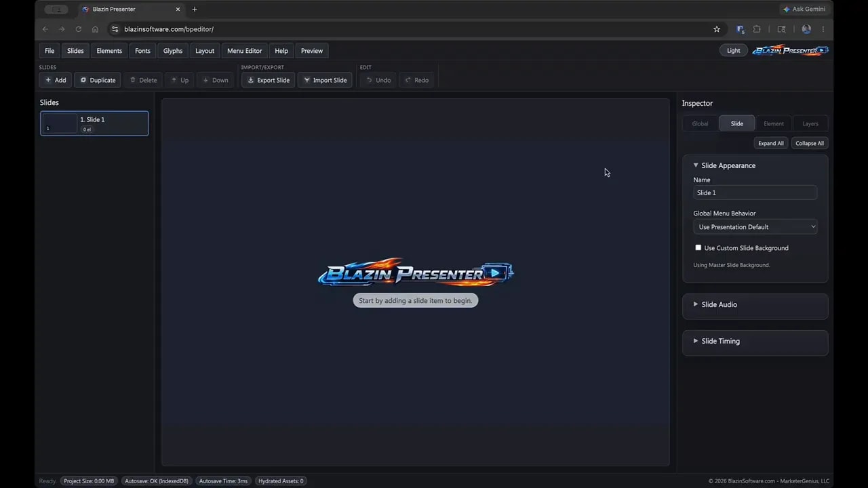Open browser profile avatar
The image size is (868, 488).
806,29
